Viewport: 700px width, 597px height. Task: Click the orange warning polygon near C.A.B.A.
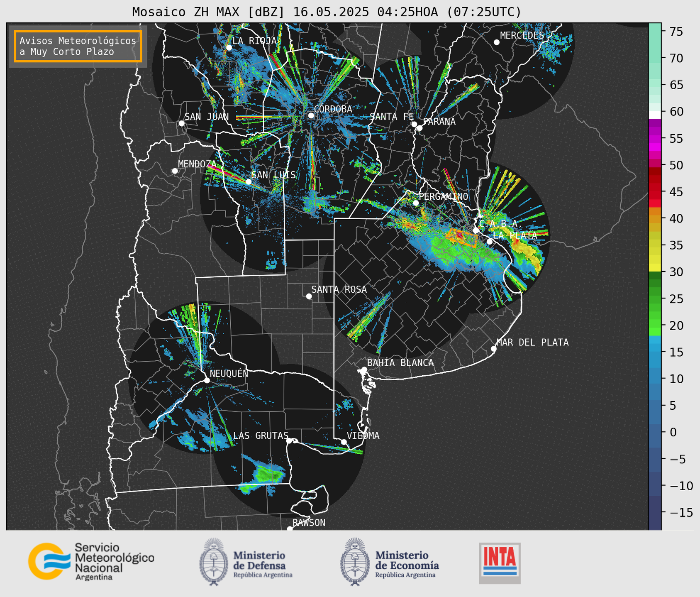(x=462, y=237)
